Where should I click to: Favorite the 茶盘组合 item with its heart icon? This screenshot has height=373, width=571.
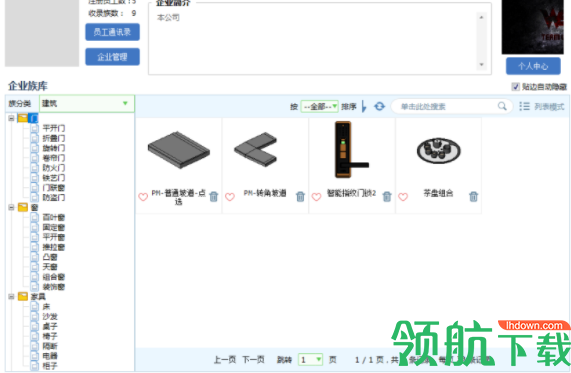(x=403, y=197)
